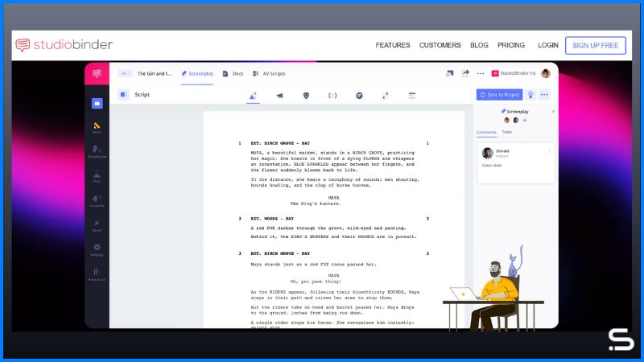The image size is (644, 362).
Task: Click the LOGIN link
Action: (x=548, y=45)
